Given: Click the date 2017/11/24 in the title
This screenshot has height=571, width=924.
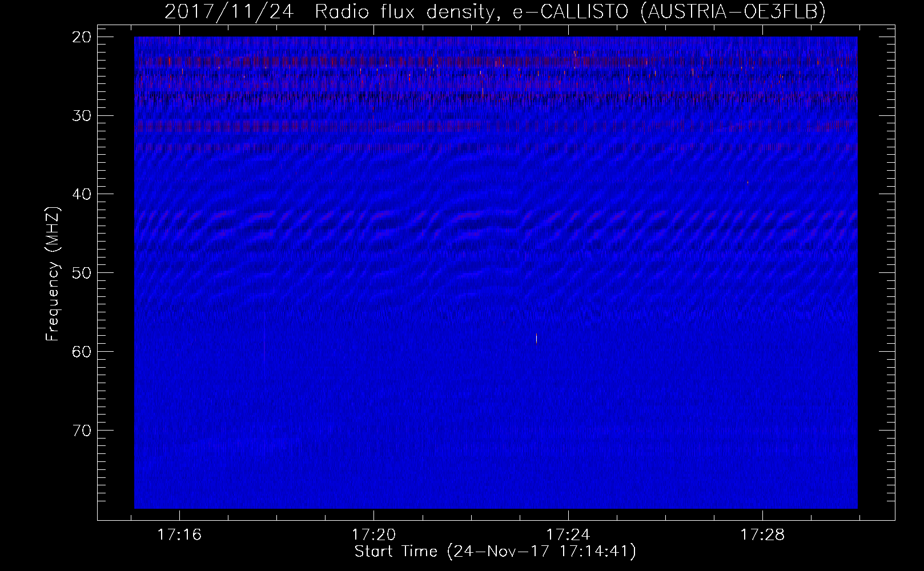Looking at the screenshot, I should (x=229, y=12).
